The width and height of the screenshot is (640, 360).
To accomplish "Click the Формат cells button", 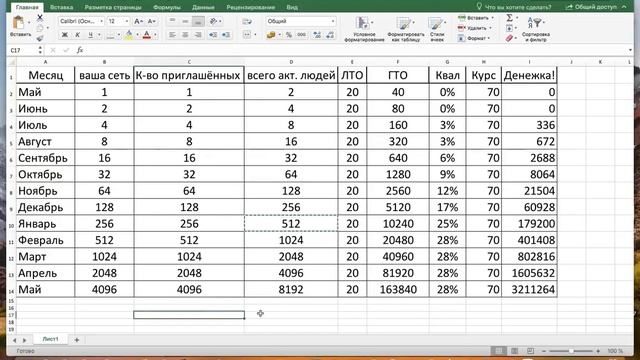I will click(x=473, y=38).
